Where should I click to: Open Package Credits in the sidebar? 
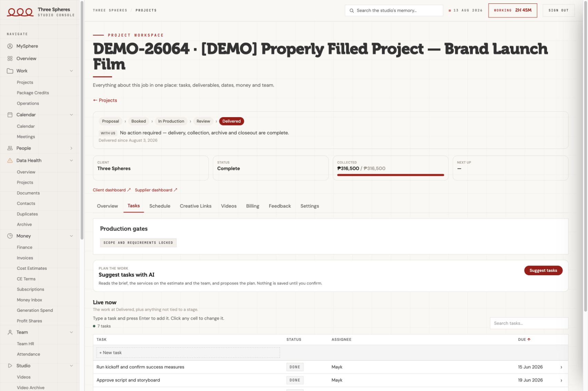pyautogui.click(x=33, y=93)
